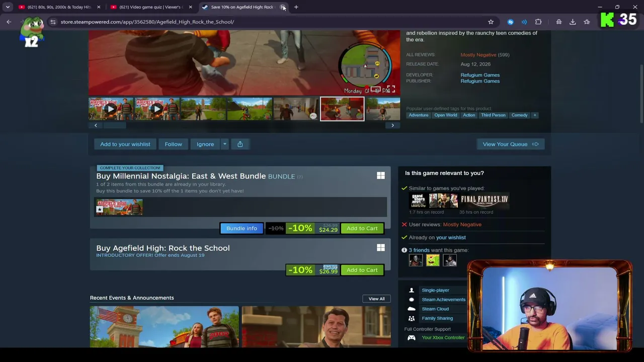The height and width of the screenshot is (362, 644).
Task: Open the 3 friends link
Action: [419, 250]
